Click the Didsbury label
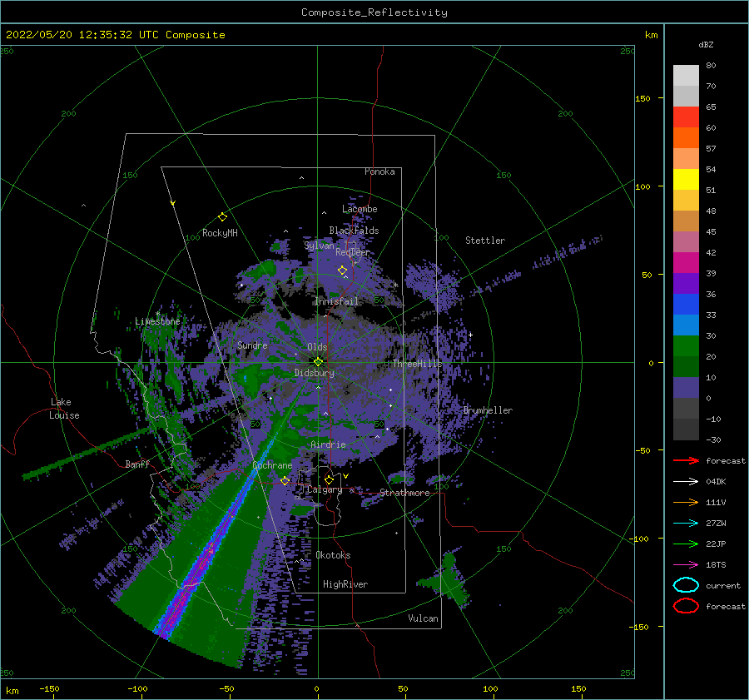The image size is (749, 700). pyautogui.click(x=314, y=373)
